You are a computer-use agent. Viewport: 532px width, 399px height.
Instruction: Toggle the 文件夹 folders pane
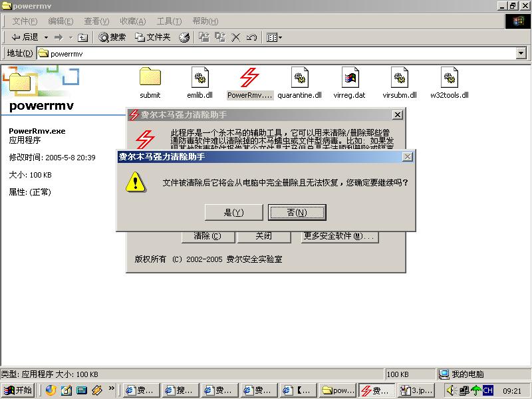point(152,37)
